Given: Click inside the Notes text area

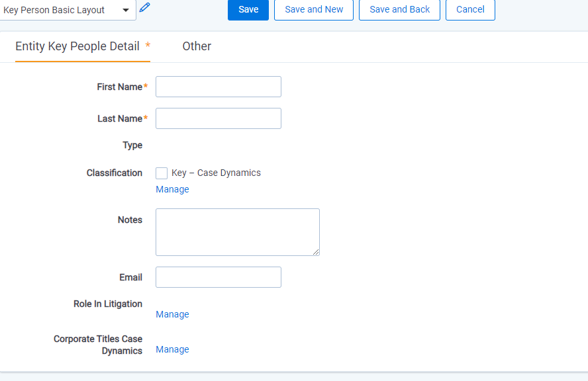Looking at the screenshot, I should [237, 232].
